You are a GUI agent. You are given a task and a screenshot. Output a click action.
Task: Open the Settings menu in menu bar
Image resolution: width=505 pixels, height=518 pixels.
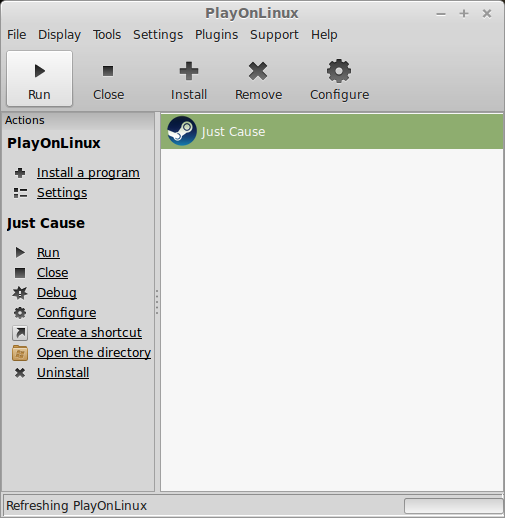(x=158, y=35)
